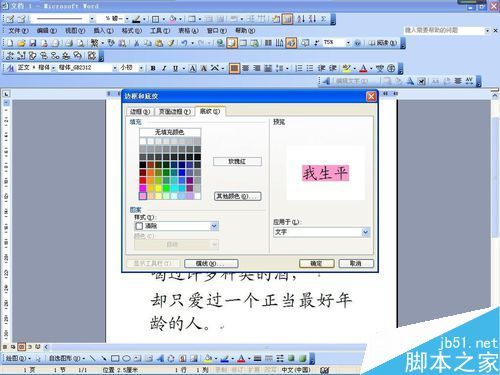The image size is (500, 375).
Task: Click the Decrease Indent icon
Action: (x=321, y=68)
